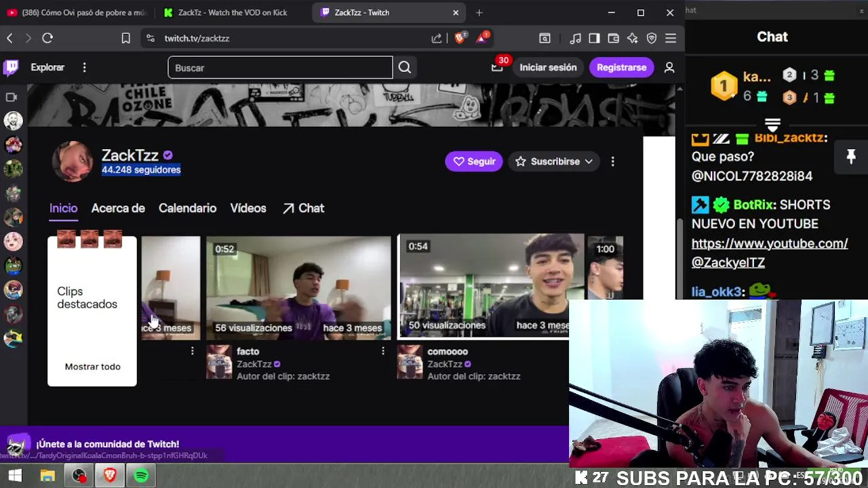Open the comoooo clip title
This screenshot has width=868, height=488.
click(448, 351)
